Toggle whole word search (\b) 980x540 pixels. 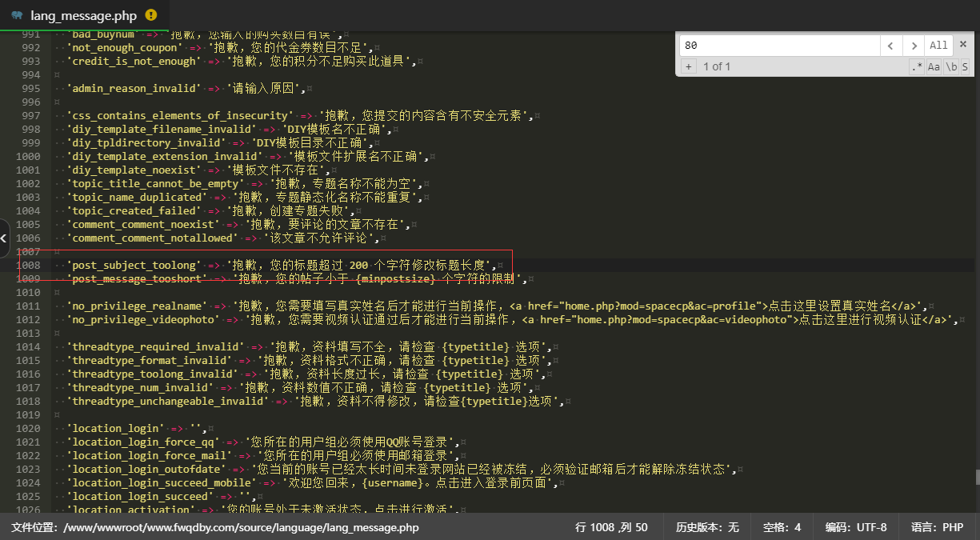950,67
